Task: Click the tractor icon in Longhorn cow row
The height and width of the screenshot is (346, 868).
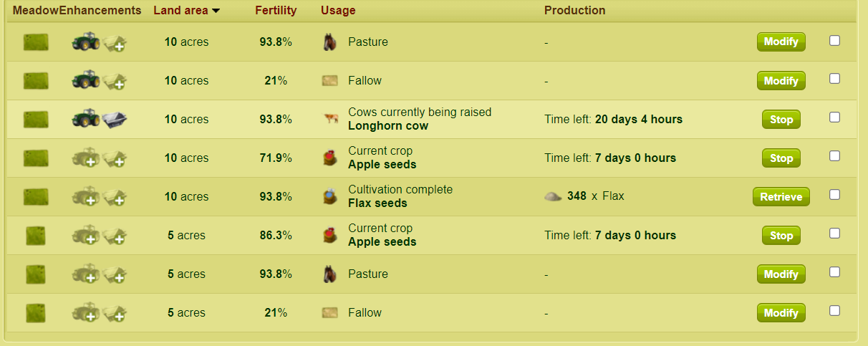Action: (86, 120)
